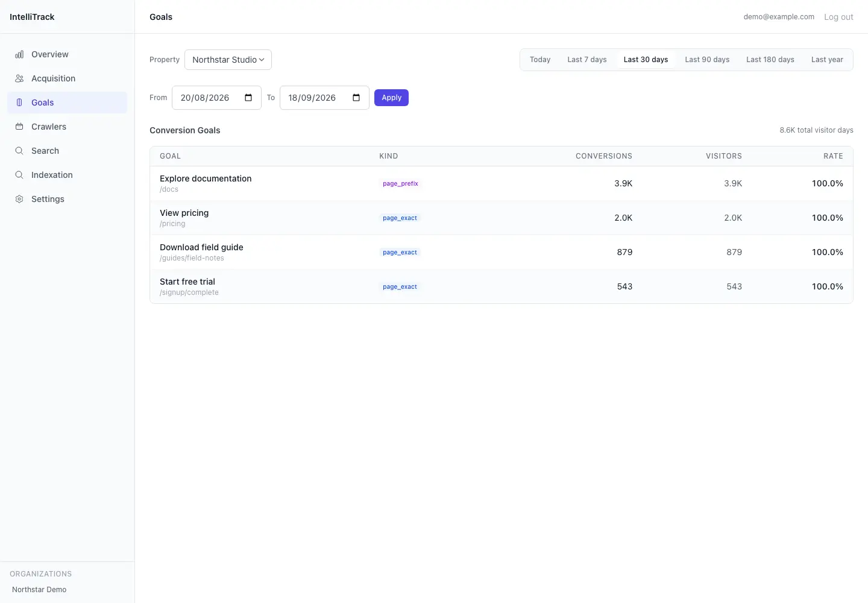
Task: Click the Acquisition people icon
Action: (x=19, y=78)
